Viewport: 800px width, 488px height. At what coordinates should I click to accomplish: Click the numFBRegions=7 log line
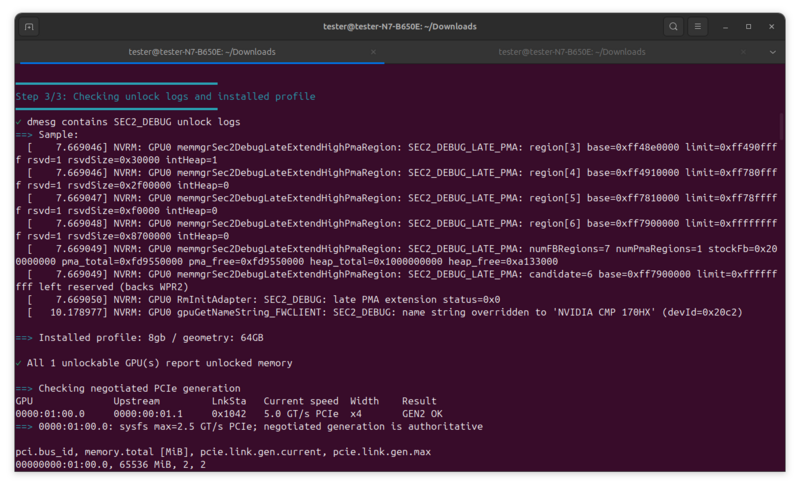[x=396, y=255]
